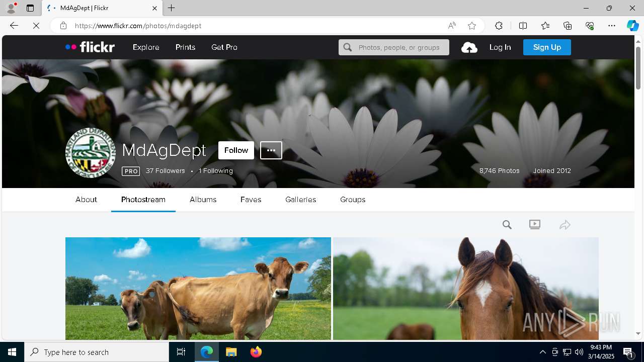
Task: Open Edge Settings and more menu
Action: click(x=612, y=26)
